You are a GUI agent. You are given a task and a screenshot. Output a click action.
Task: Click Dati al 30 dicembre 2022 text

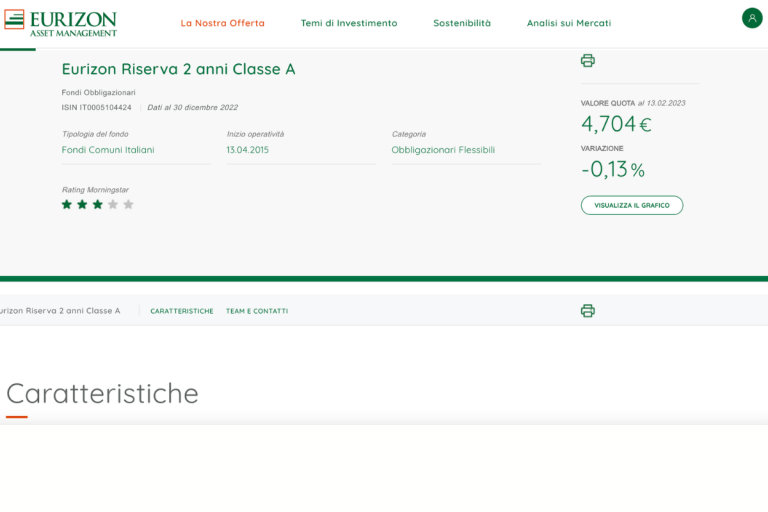(192, 107)
